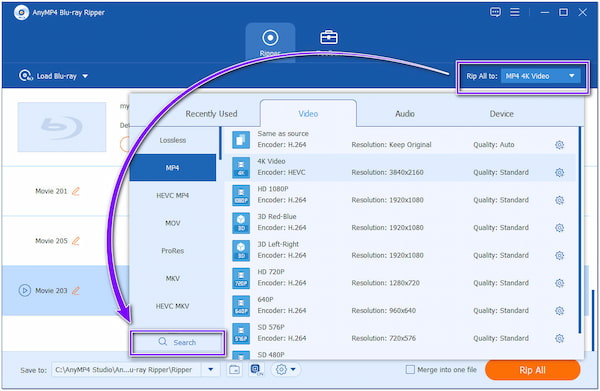The width and height of the screenshot is (600, 391).
Task: Click Resolution: 3840x2160 text
Action: pyautogui.click(x=387, y=173)
